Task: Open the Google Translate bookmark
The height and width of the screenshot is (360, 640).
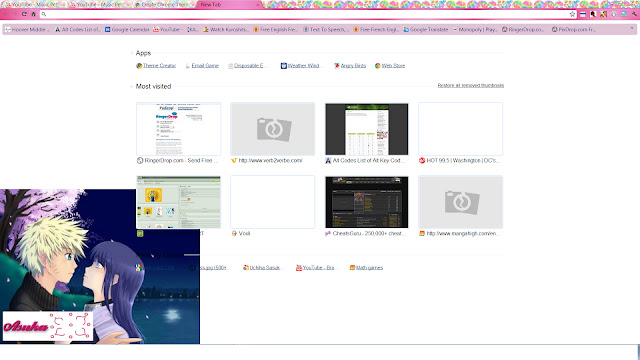Action: click(426, 29)
